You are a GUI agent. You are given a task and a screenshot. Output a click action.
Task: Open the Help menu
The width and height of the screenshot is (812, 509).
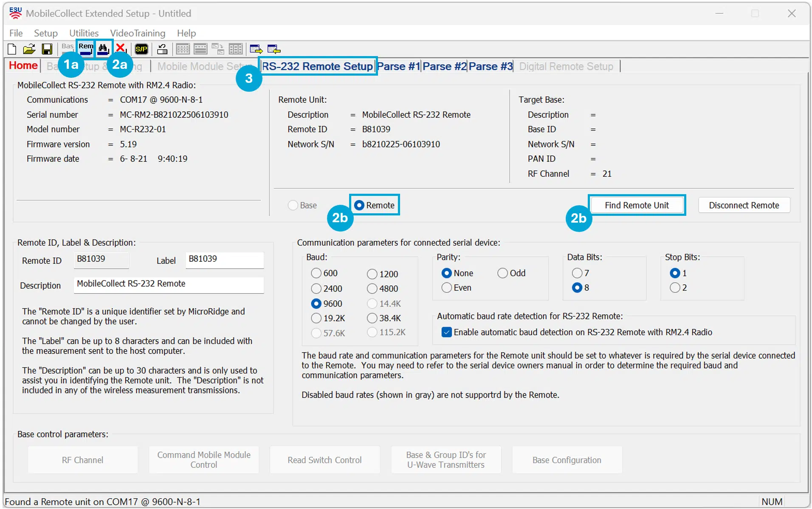tap(186, 33)
